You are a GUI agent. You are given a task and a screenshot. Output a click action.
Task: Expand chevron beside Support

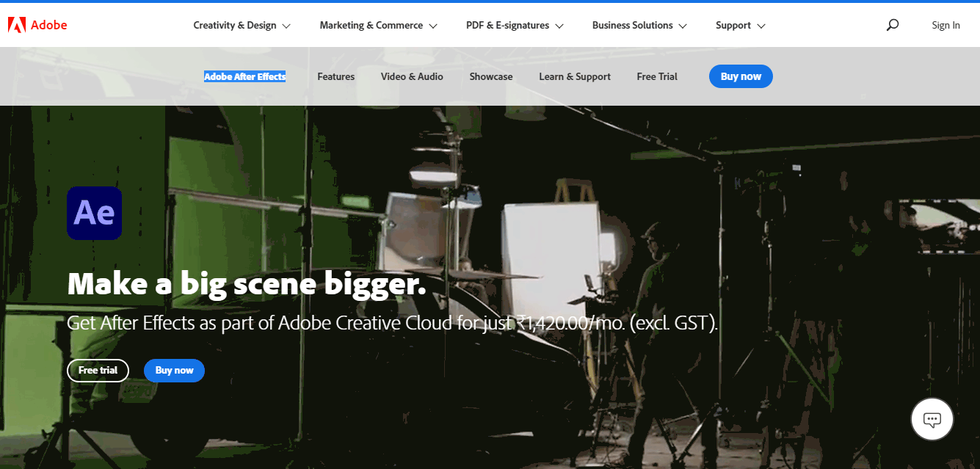coord(761,26)
